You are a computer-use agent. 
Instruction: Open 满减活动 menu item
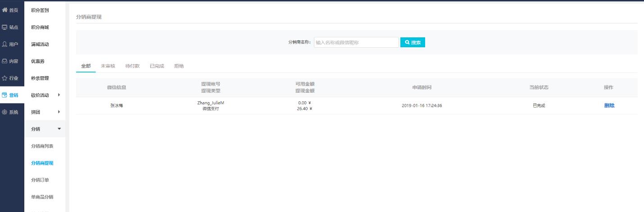tap(40, 44)
